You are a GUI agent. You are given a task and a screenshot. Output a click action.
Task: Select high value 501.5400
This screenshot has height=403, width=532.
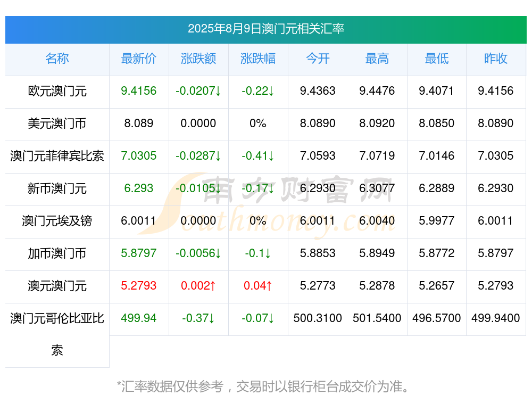click(x=377, y=318)
